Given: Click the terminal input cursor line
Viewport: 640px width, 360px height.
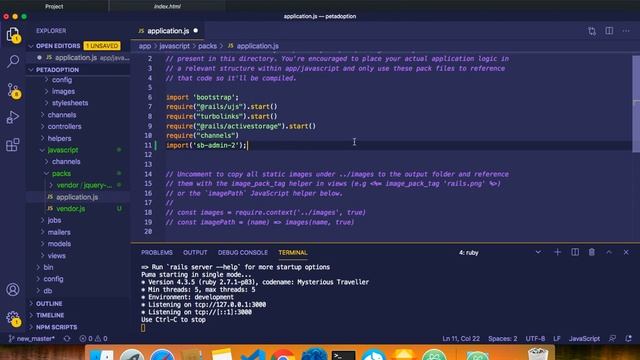Looking at the screenshot, I should tap(143, 328).
